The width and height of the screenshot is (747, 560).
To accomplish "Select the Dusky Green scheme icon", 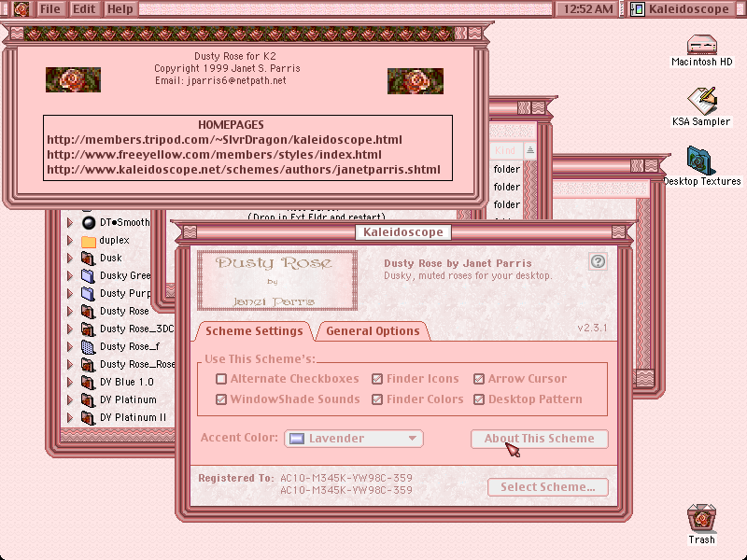I will tap(88, 275).
